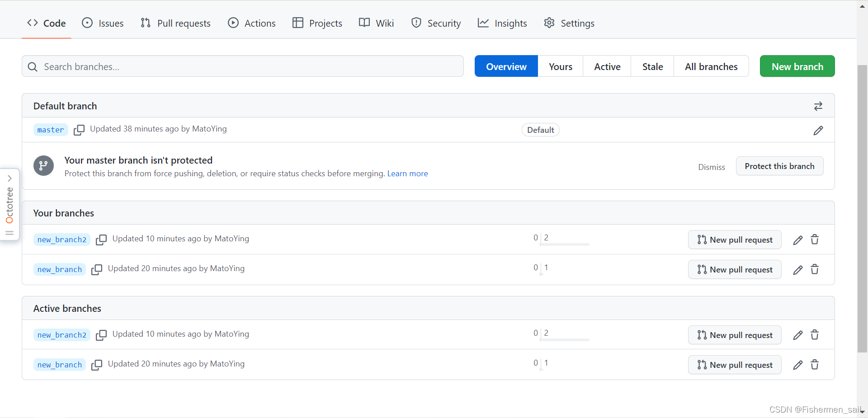Screen dimensions: 868x418
Task: Click Protect this branch button
Action: coord(779,166)
